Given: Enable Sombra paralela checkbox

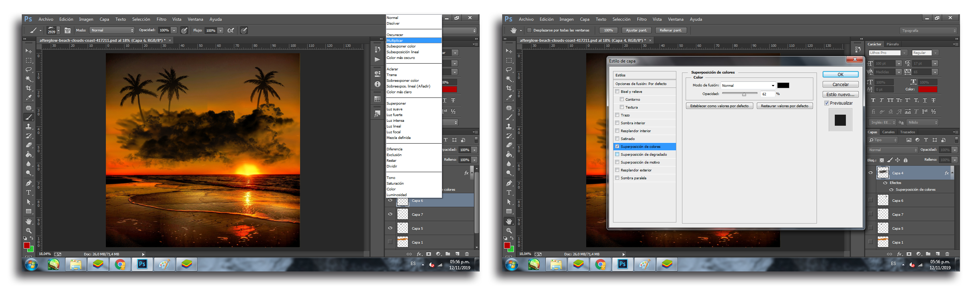Looking at the screenshot, I should pos(617,178).
